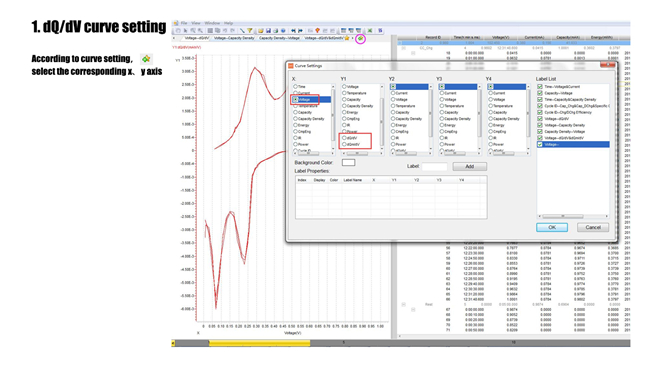
Task: Click in the Label text field
Action: point(434,166)
